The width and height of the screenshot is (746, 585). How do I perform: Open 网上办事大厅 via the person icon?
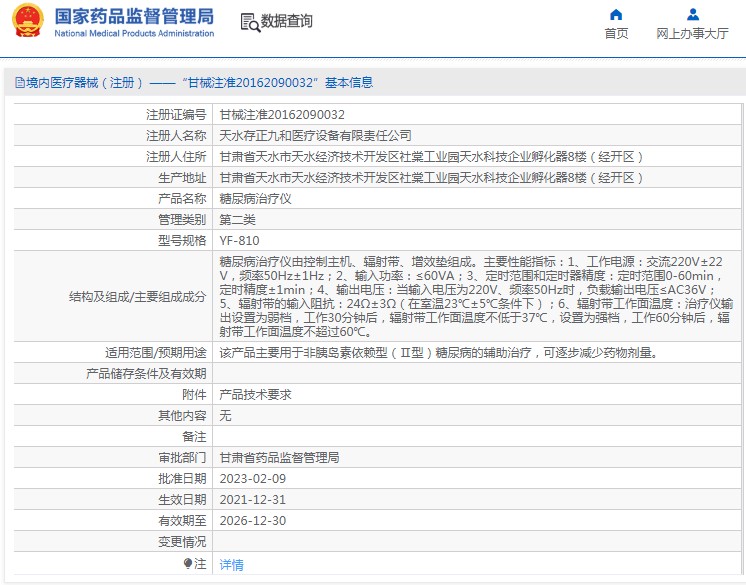coord(693,15)
